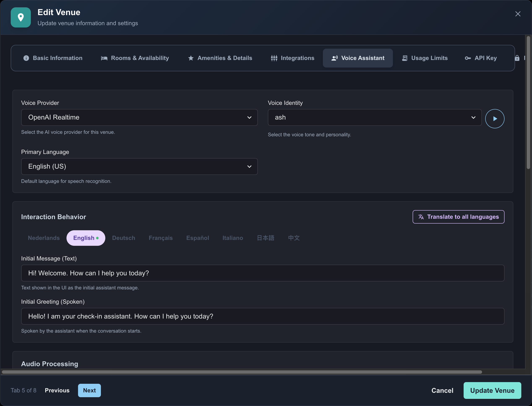This screenshot has height=406, width=532.
Task: Click the Integrations sliders icon
Action: (274, 58)
